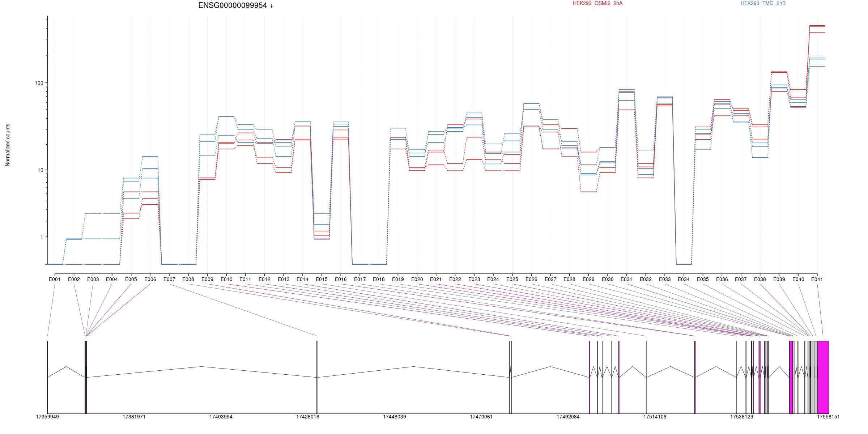868x434 pixels.
Task: Click the Normalized counts axis label
Action: (8, 145)
